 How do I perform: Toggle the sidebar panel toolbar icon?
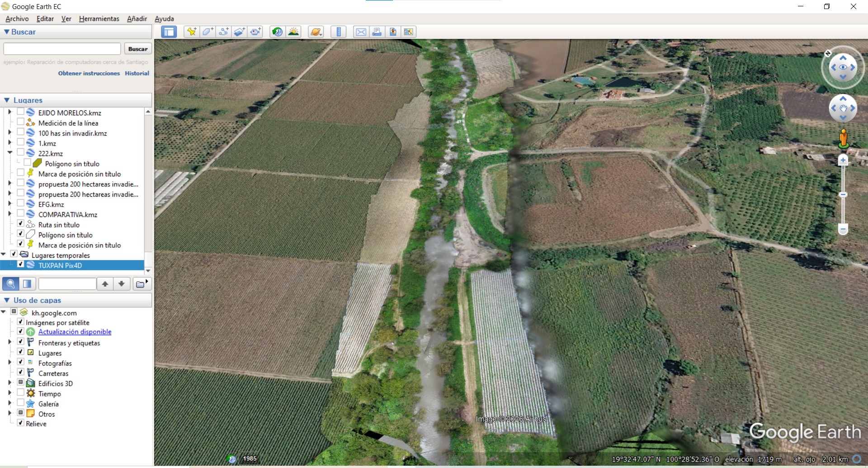coord(169,32)
